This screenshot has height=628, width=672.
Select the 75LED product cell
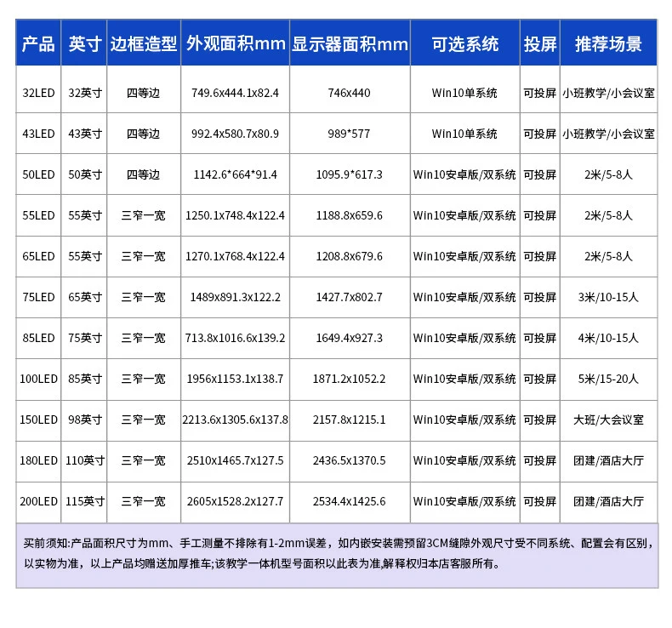pyautogui.click(x=38, y=297)
